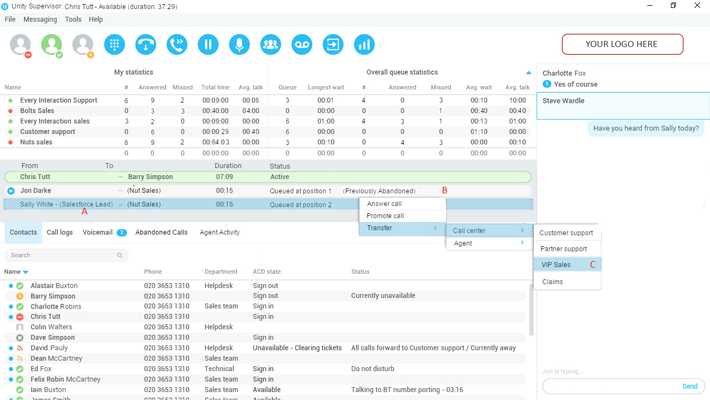This screenshot has height=400, width=710.
Task: Toggle microphone mute in the toolbar
Action: [239, 45]
